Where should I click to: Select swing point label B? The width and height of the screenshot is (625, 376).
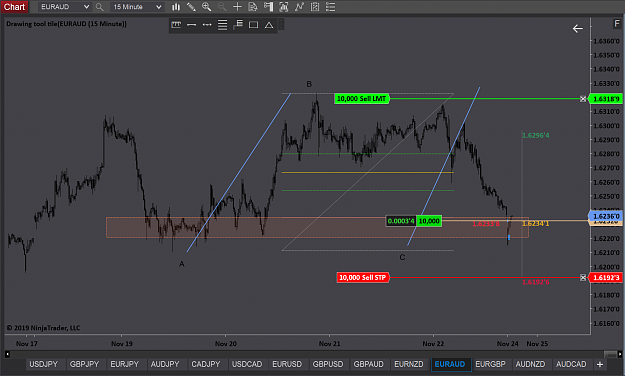309,84
